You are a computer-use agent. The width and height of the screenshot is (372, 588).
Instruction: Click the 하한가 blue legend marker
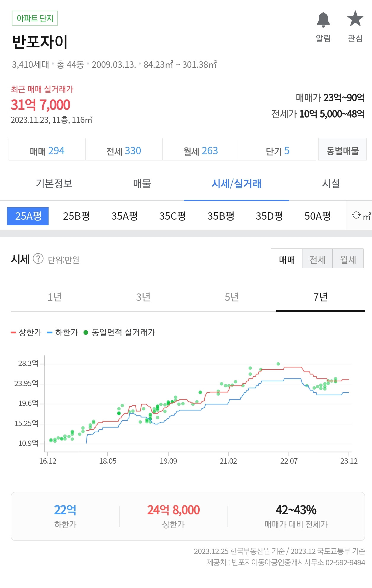point(50,332)
